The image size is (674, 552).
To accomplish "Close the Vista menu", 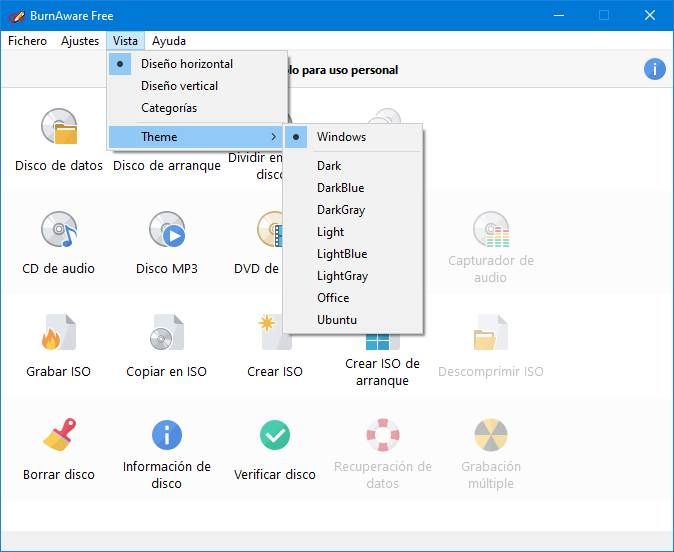I will click(x=126, y=41).
